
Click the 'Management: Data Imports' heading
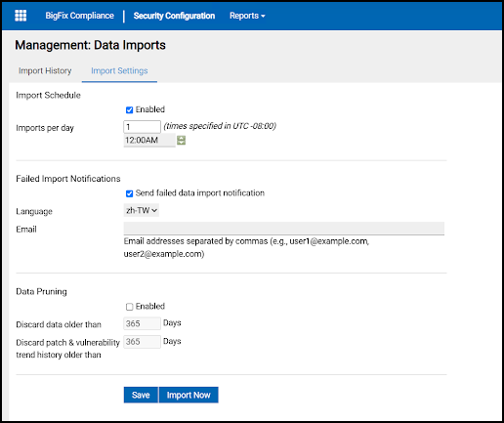pyautogui.click(x=90, y=45)
